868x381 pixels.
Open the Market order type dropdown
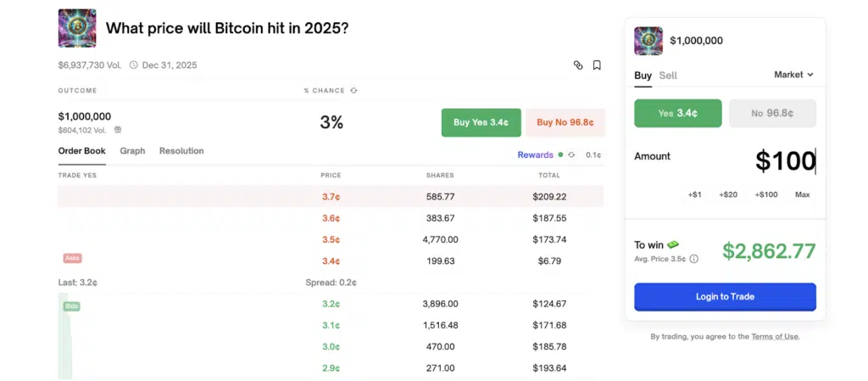793,75
